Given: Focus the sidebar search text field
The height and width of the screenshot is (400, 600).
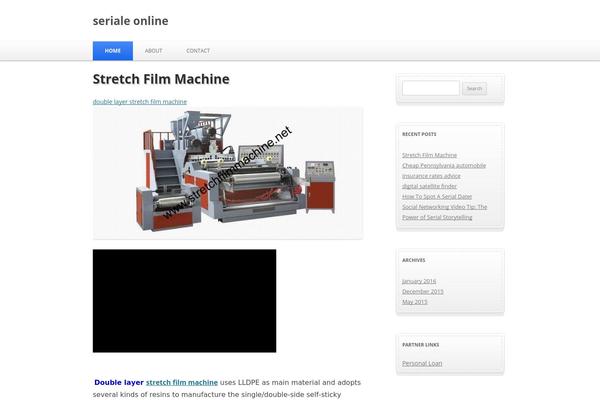Looking at the screenshot, I should (430, 88).
